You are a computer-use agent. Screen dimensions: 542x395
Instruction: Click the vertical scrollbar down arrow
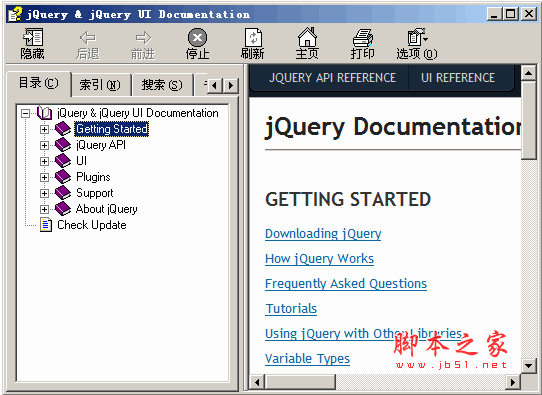[529, 365]
